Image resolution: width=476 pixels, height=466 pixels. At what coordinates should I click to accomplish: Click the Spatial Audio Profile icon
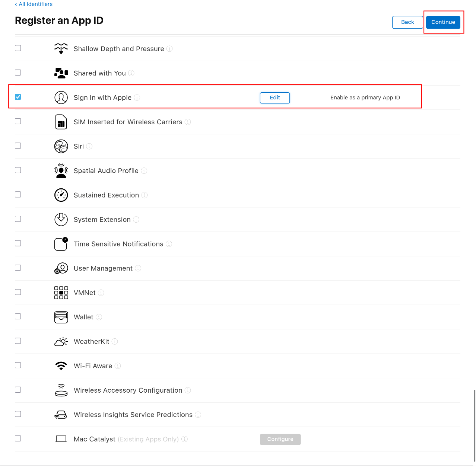tap(61, 170)
